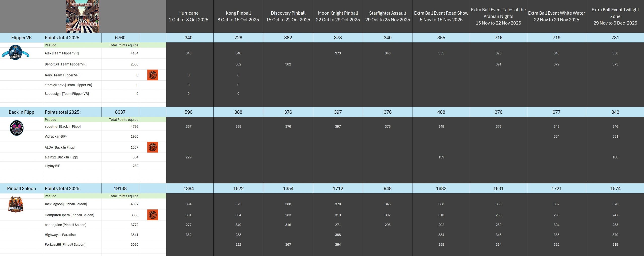Click the Pseudo header under Back In Flipp
This screenshot has height=256, width=644.
51,120
